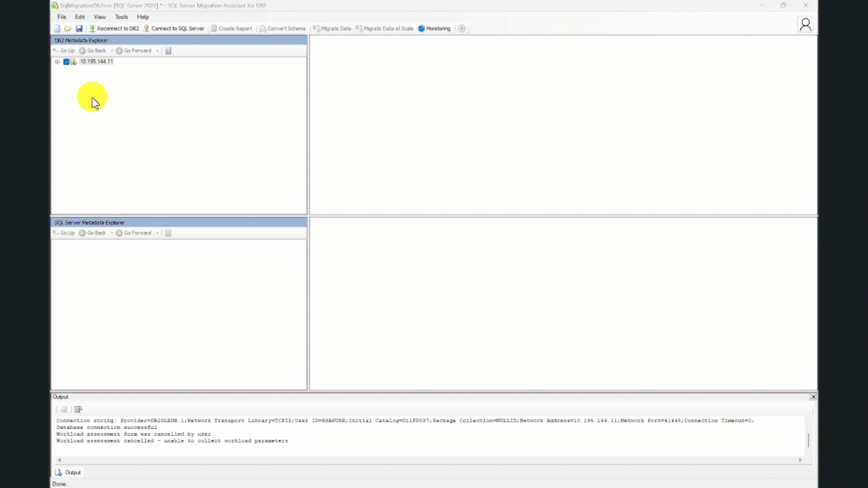Save the project with the floppy disk icon
This screenshot has height=488, width=868.
click(78, 28)
